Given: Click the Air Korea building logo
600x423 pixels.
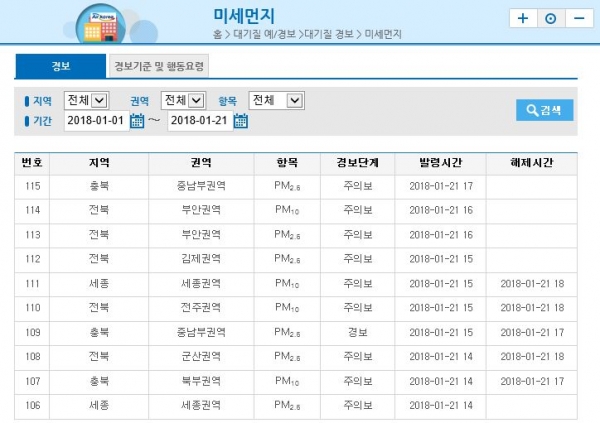Looking at the screenshot, I should click(101, 24).
